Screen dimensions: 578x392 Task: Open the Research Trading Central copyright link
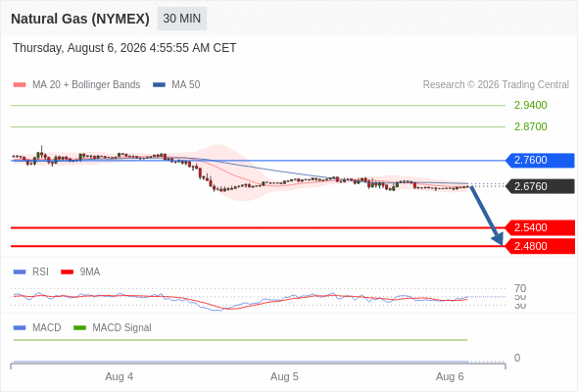[x=496, y=85]
